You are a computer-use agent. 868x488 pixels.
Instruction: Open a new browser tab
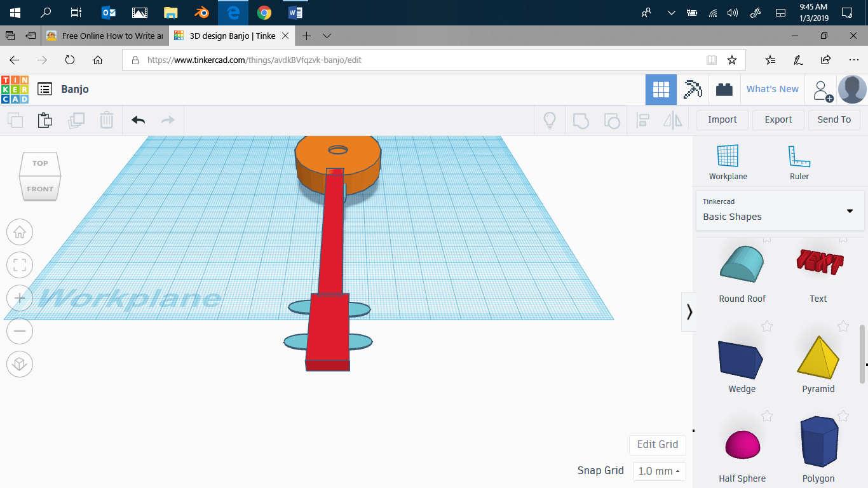(306, 36)
